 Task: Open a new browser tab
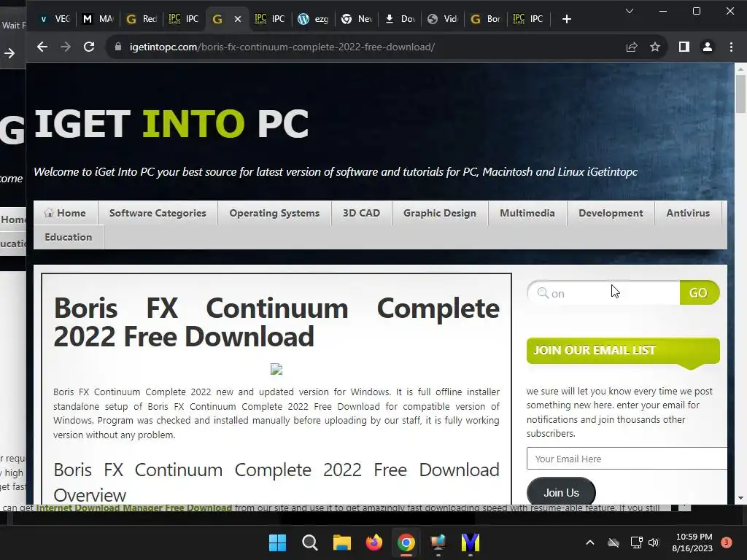point(566,19)
